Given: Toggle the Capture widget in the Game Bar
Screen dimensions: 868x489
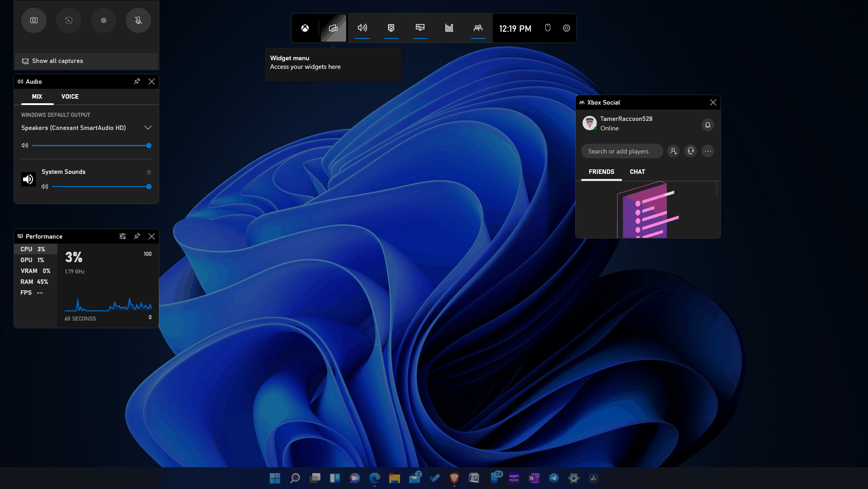Looking at the screenshot, I should coord(391,28).
